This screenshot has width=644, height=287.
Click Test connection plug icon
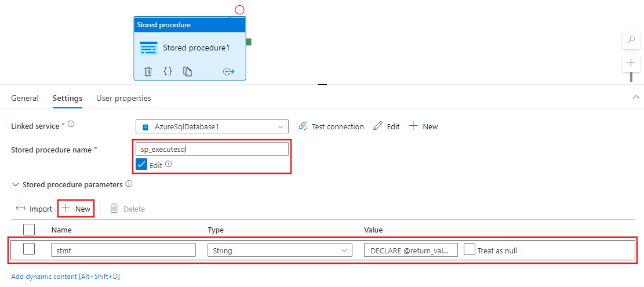pyautogui.click(x=302, y=126)
